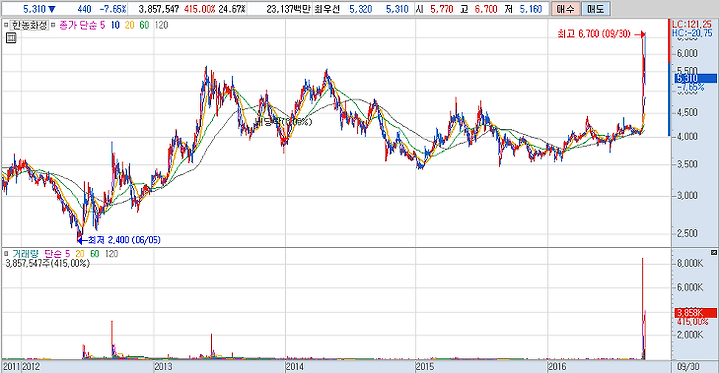
Task: Click the down arrow beside price 5,310
Action: coord(51,9)
